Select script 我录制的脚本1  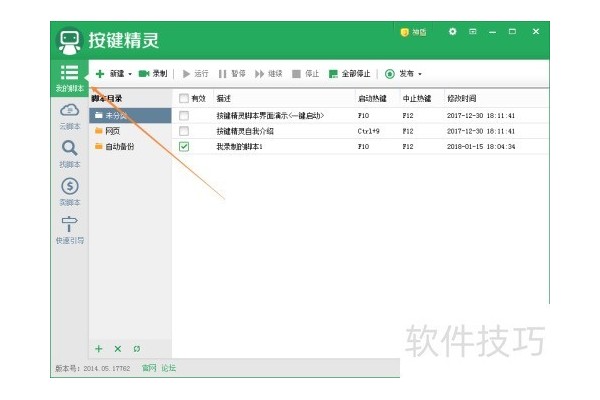[239, 146]
